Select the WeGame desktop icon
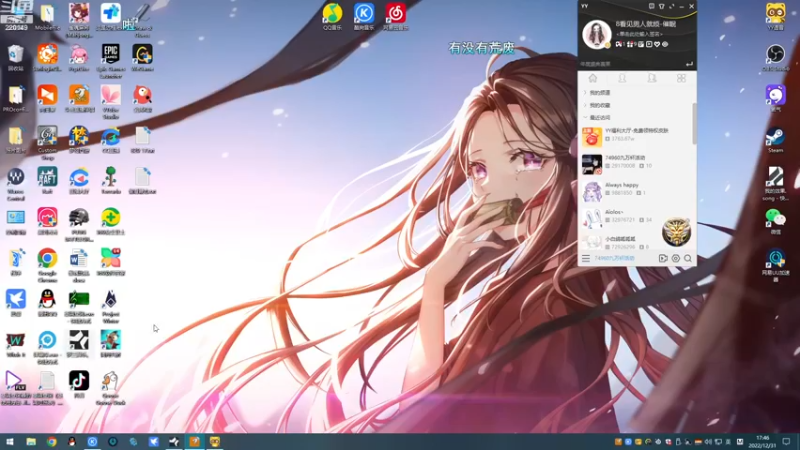 click(142, 57)
